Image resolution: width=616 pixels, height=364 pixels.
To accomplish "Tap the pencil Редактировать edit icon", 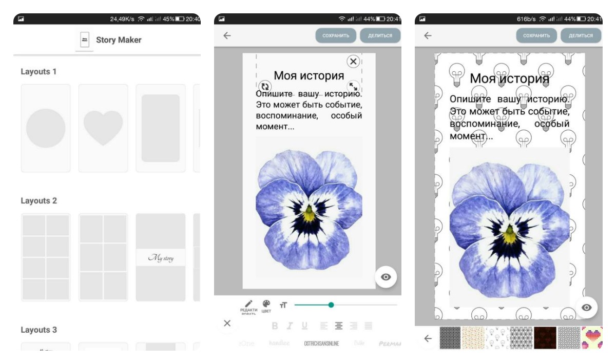I will click(248, 306).
